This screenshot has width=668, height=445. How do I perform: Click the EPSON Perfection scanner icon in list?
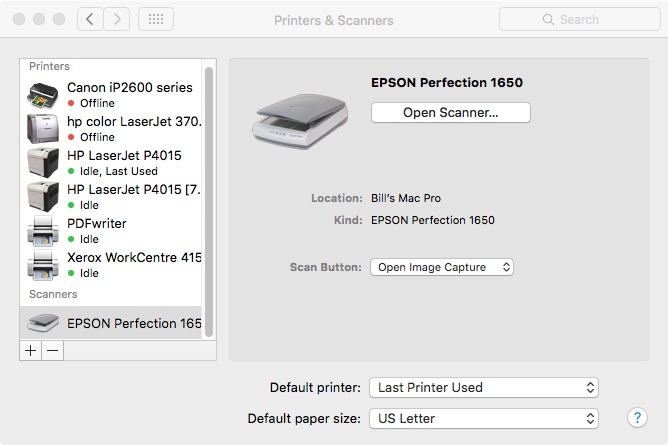(x=43, y=323)
